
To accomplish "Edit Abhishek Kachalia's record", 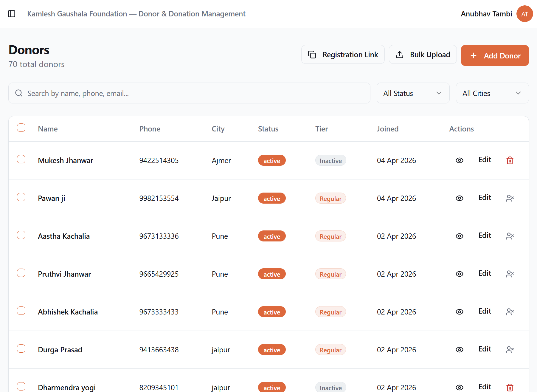I will [x=485, y=311].
